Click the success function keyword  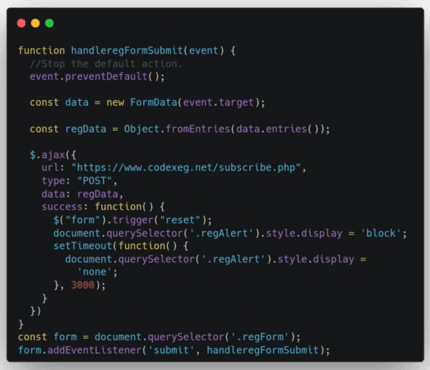(x=118, y=207)
